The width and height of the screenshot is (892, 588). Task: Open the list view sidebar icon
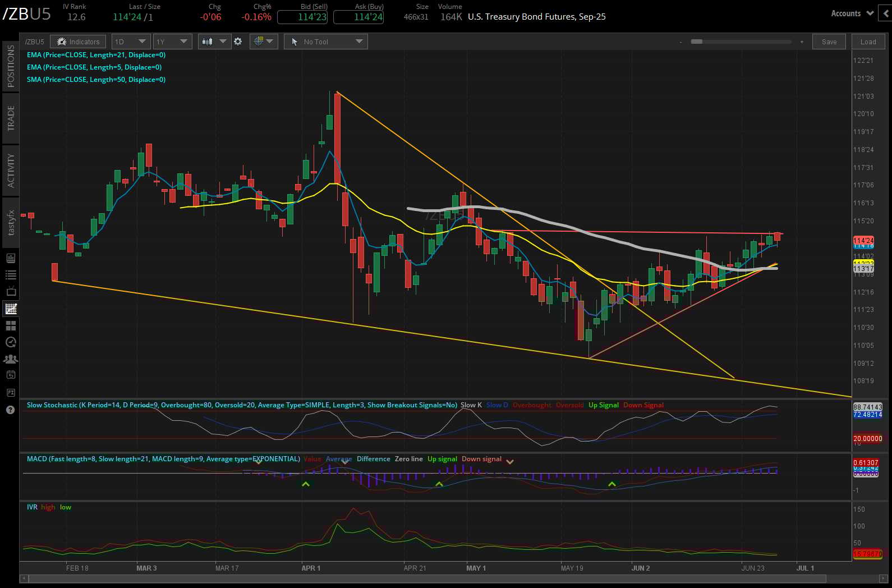click(11, 275)
